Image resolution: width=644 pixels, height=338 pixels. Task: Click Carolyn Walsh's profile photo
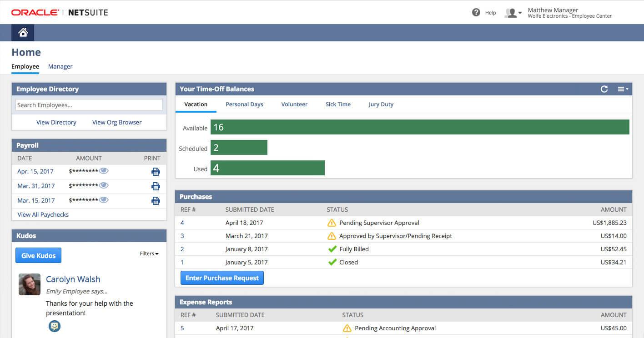pyautogui.click(x=30, y=284)
